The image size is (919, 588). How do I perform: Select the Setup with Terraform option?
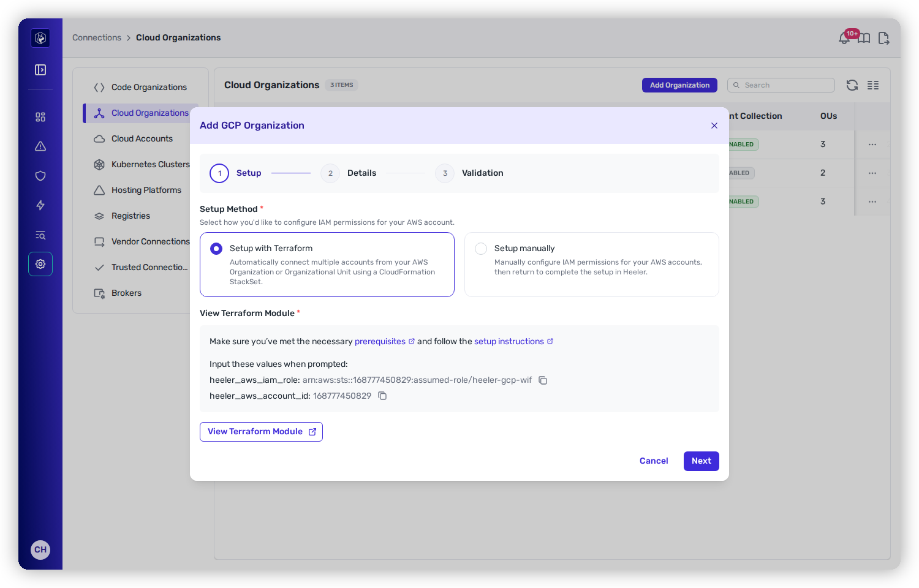click(327, 265)
